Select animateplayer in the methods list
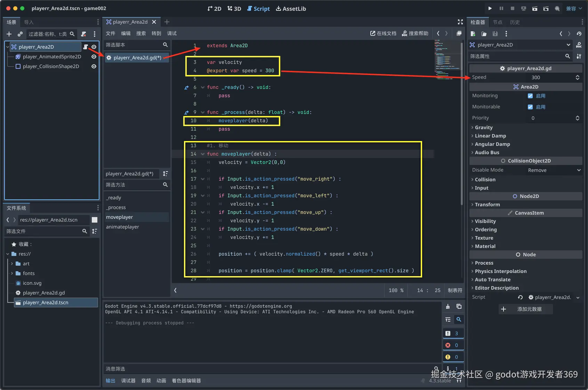This screenshot has height=390, width=588. click(123, 227)
